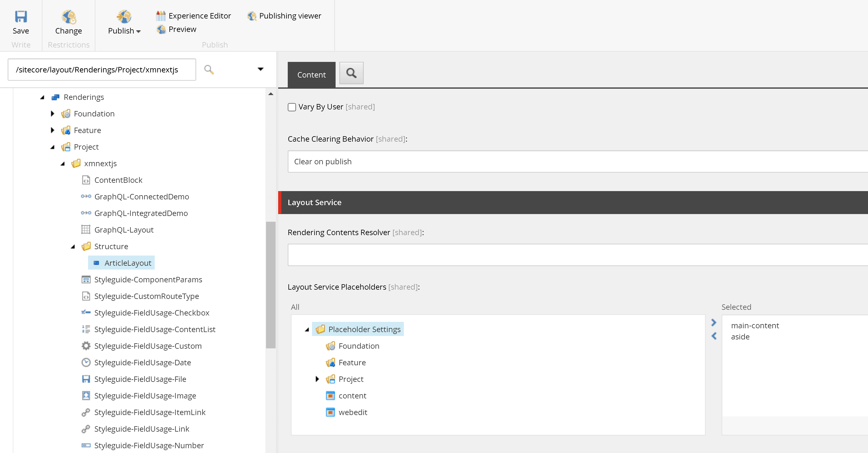Add highlighted placeholder using the right arrow
Screen dimensions: 868x453
pyautogui.click(x=714, y=323)
